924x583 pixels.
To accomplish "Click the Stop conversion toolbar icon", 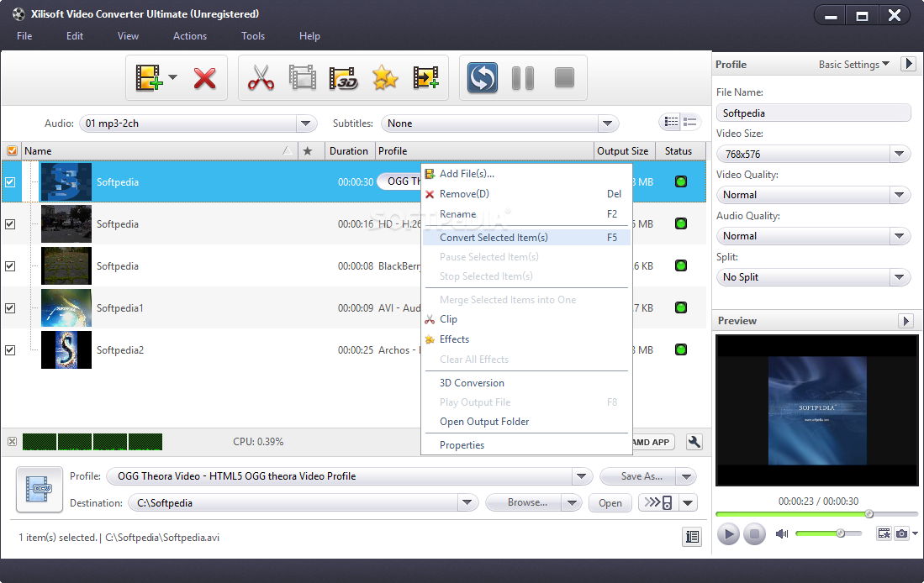I will coord(564,78).
